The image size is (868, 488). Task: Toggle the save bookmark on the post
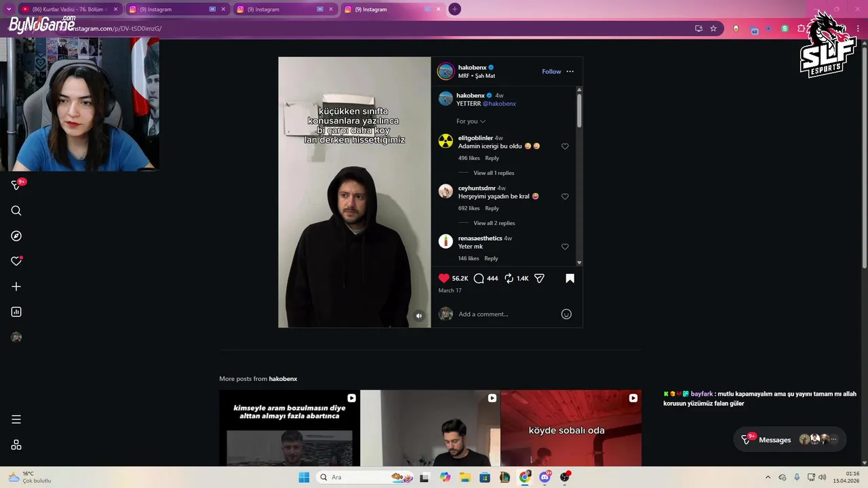point(570,279)
